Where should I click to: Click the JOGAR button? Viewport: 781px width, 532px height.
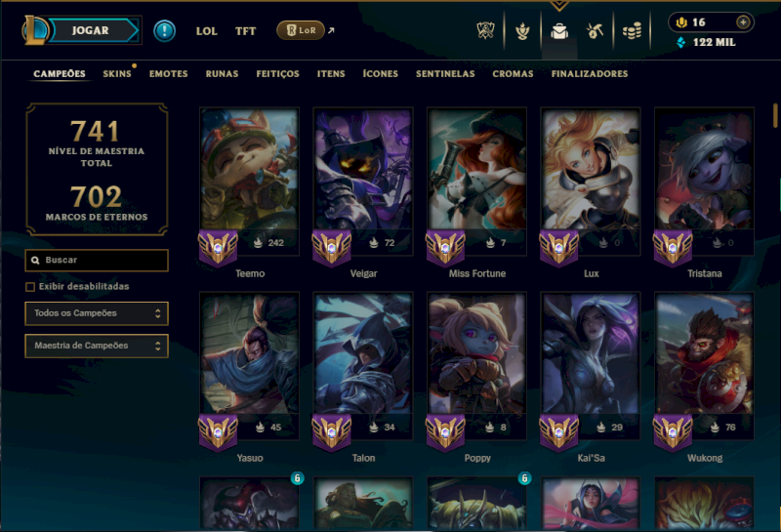[93, 30]
